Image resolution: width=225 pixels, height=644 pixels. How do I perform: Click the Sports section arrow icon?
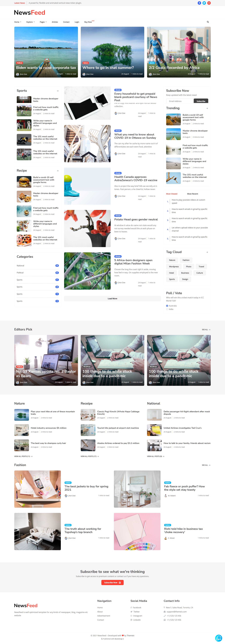[x=58, y=91]
